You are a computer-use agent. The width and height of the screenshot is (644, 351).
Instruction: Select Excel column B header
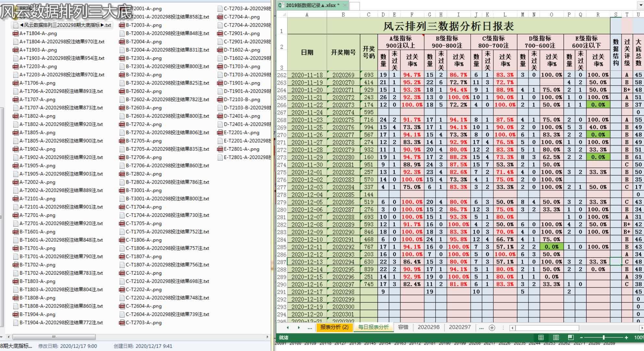point(343,15)
